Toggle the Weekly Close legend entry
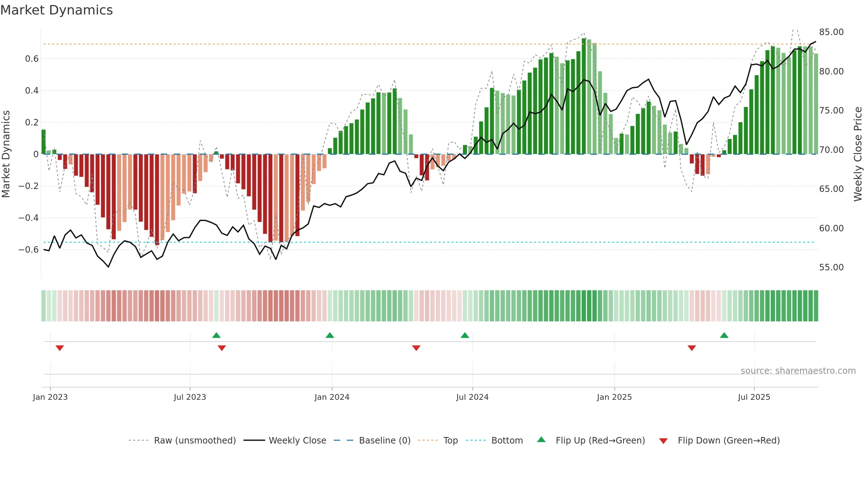This screenshot has width=868, height=488. [x=285, y=440]
